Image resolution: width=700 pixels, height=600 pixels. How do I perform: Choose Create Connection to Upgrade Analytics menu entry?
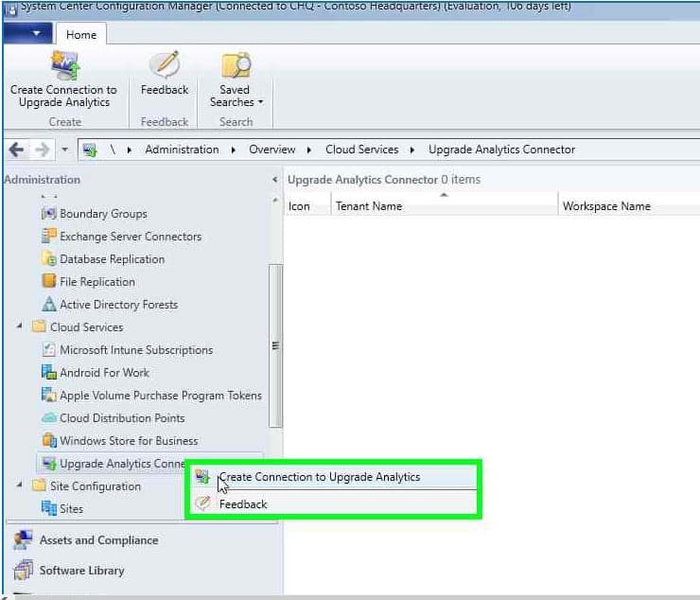click(x=334, y=477)
